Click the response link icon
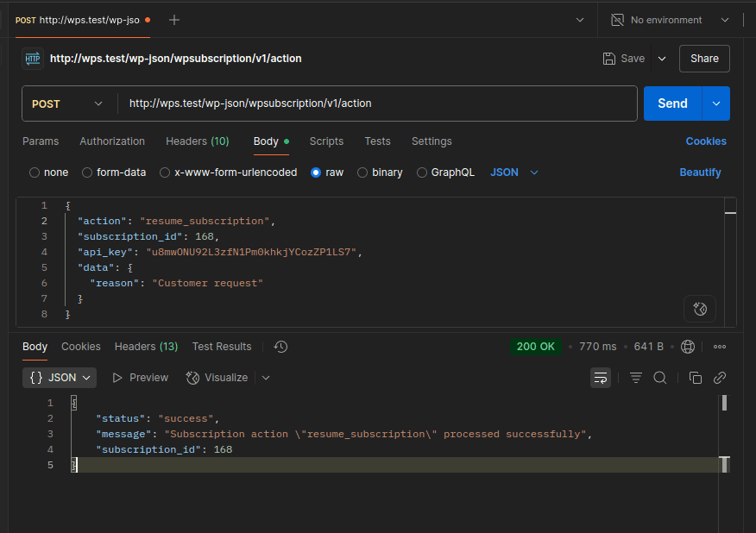The image size is (756, 533). [x=720, y=378]
